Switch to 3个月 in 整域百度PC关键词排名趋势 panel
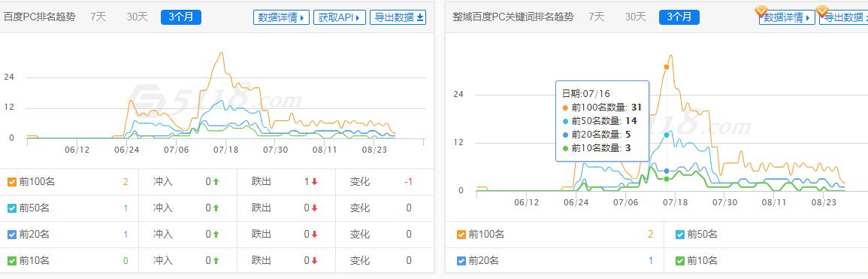 click(679, 17)
